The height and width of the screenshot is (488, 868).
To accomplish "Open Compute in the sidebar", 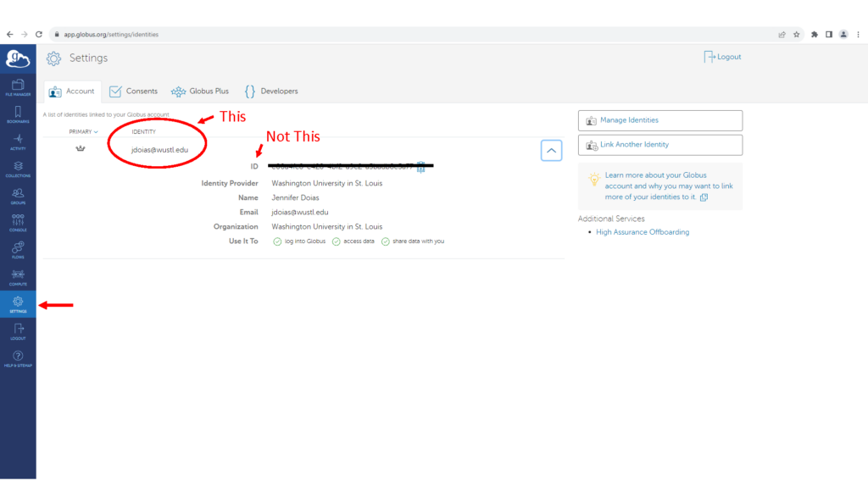I will tap(18, 277).
